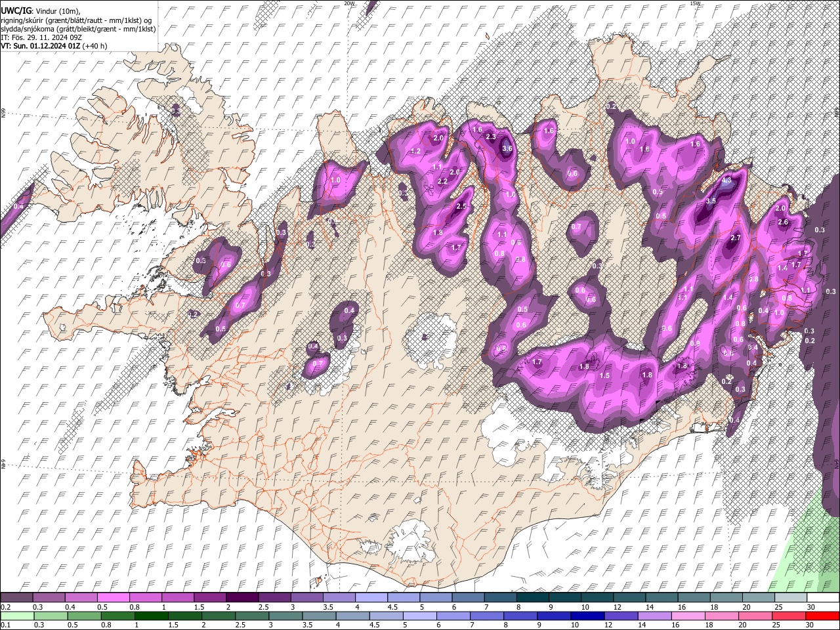Select upper legend swatch between 0.5 and 0.8
This screenshot has width=840, height=630.
[x=113, y=598]
